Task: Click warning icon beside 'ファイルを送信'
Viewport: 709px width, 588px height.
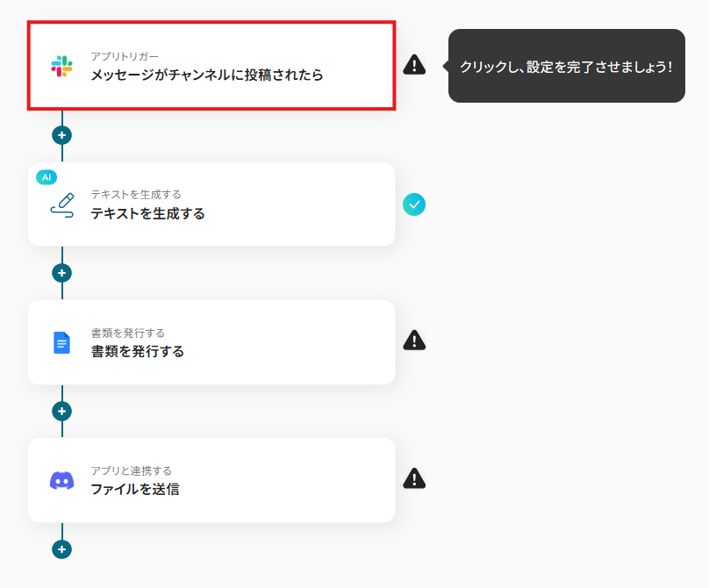Action: [x=414, y=478]
